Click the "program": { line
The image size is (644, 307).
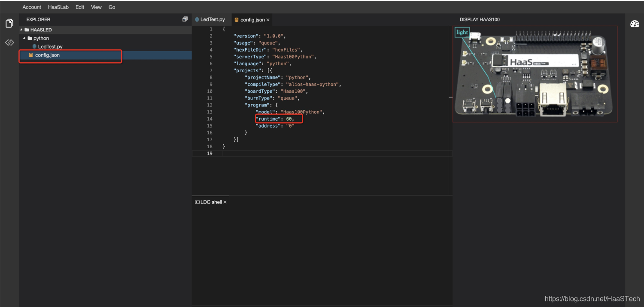261,105
